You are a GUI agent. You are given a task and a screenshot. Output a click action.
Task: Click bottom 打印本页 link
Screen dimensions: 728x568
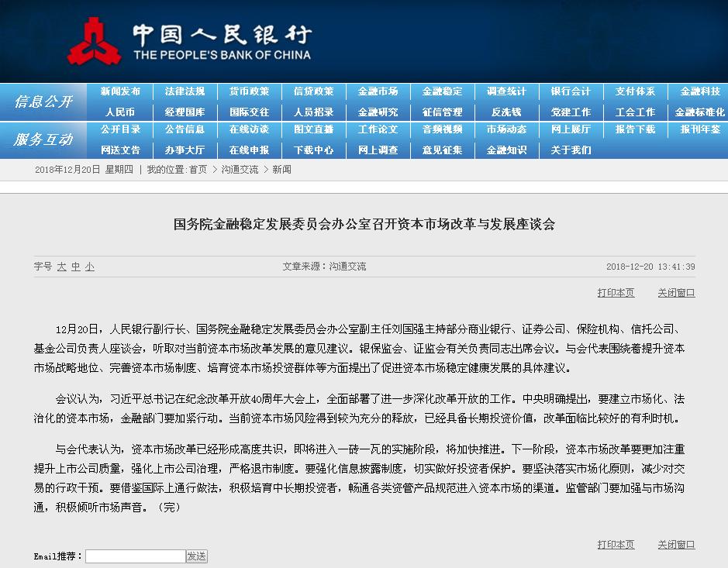(x=616, y=545)
